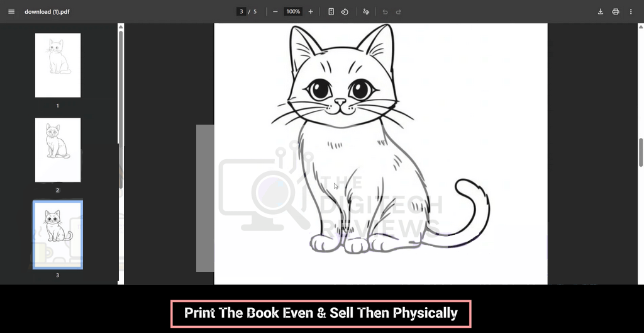Select the highlighted page 3 thumbnail

57,235
